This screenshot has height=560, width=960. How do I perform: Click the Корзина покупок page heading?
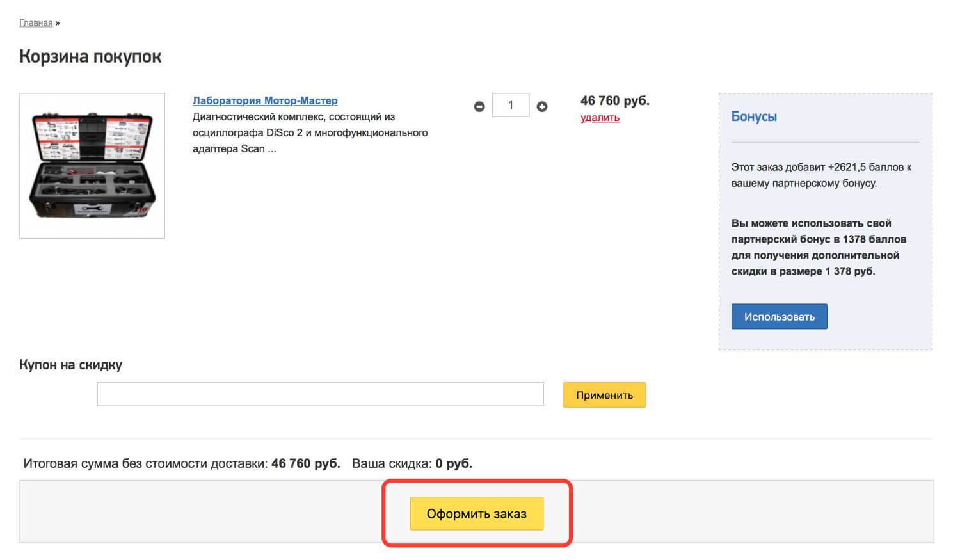tap(90, 56)
